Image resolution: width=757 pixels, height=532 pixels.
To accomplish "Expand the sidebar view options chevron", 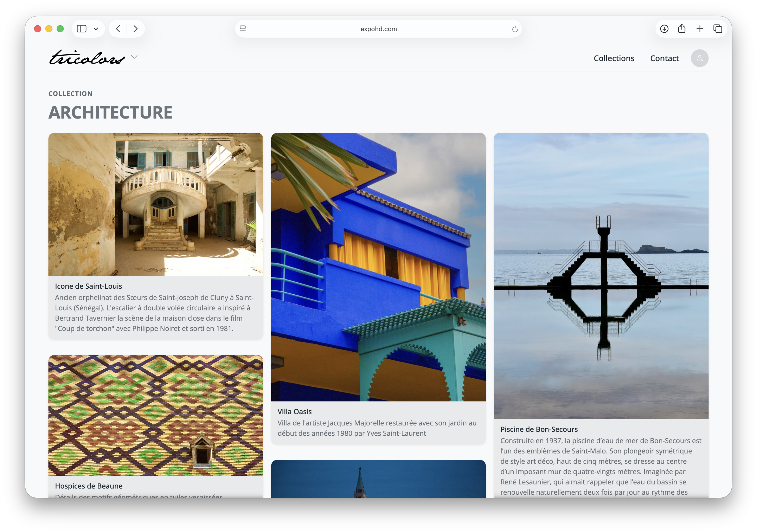I will click(x=96, y=29).
